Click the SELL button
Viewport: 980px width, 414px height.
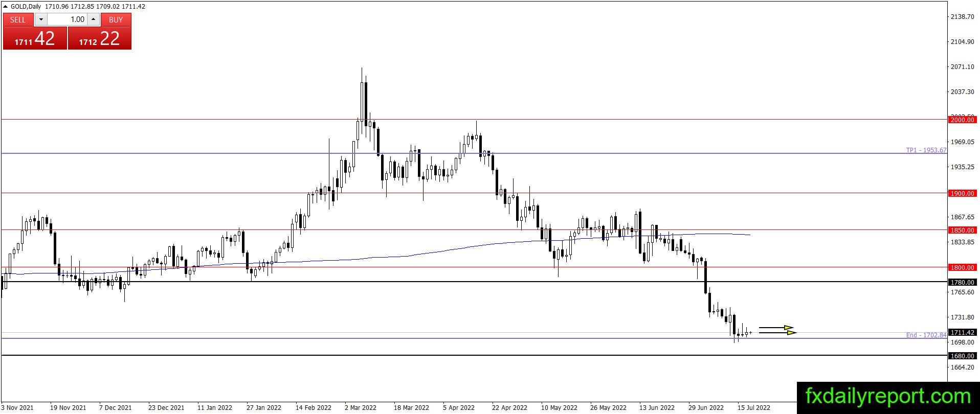(x=18, y=19)
